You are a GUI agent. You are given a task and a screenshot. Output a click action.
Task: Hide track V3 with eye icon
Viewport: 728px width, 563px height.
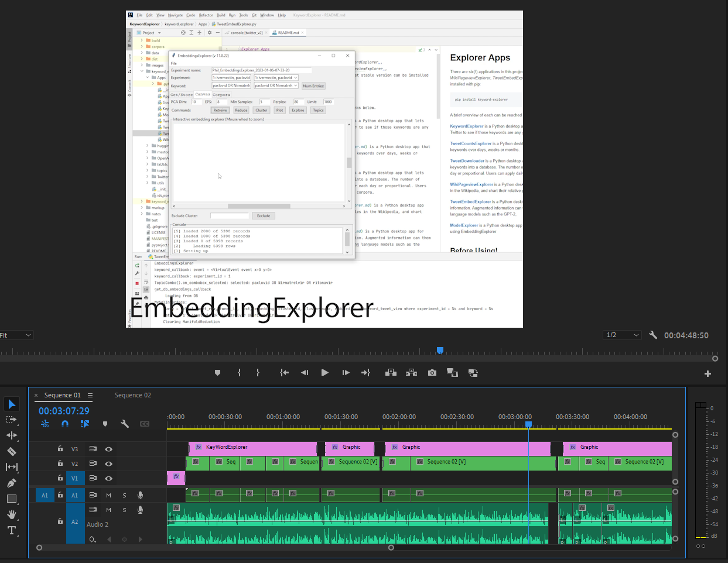tap(108, 449)
